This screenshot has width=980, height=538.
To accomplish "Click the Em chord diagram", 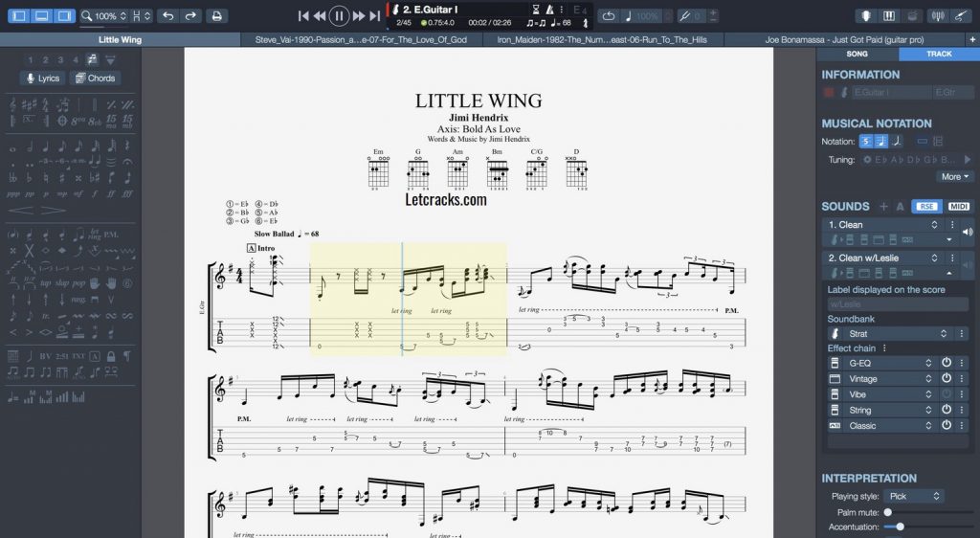I will [x=378, y=169].
